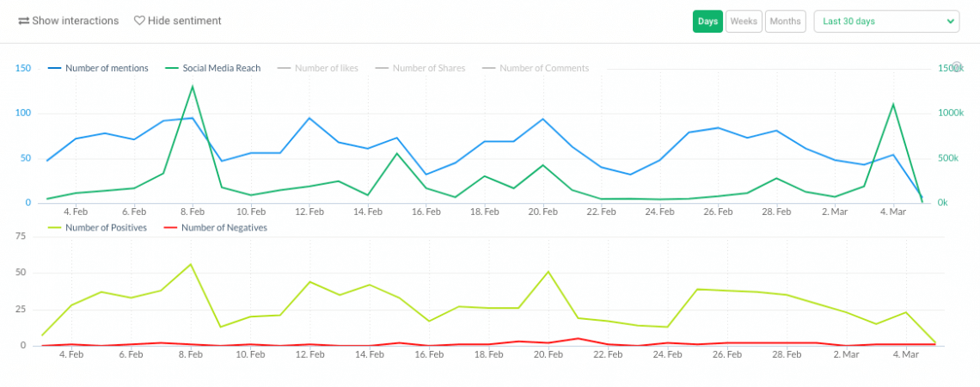This screenshot has width=980, height=387.
Task: Select the Days view tab
Action: click(x=707, y=21)
